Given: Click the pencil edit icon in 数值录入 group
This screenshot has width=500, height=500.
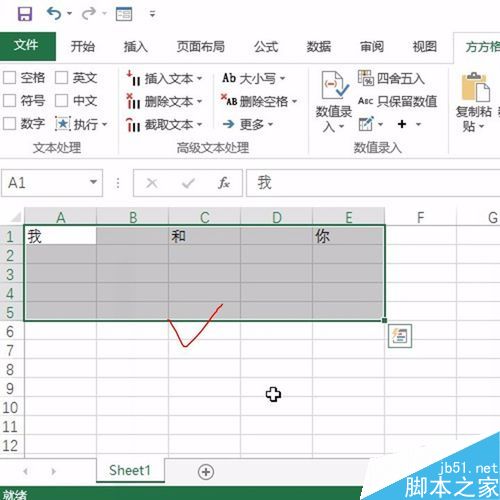Looking at the screenshot, I should click(x=366, y=124).
